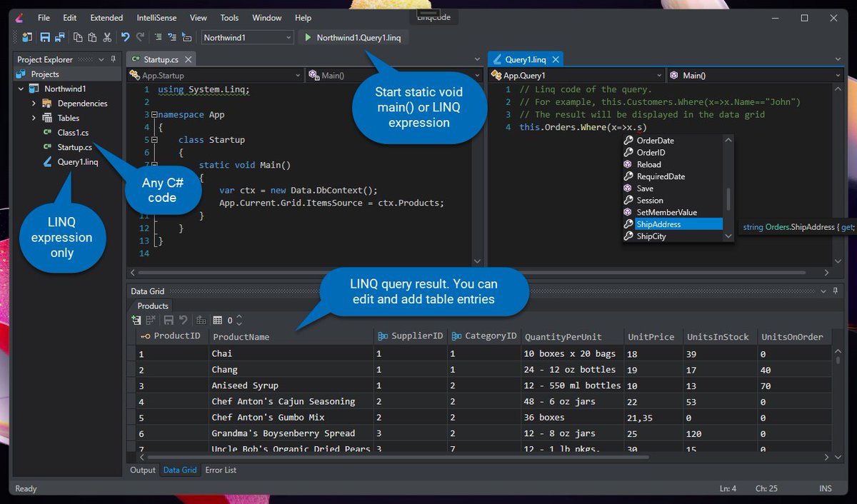Select the Products result tab
Screen dimensions: 857x504
pos(153,306)
